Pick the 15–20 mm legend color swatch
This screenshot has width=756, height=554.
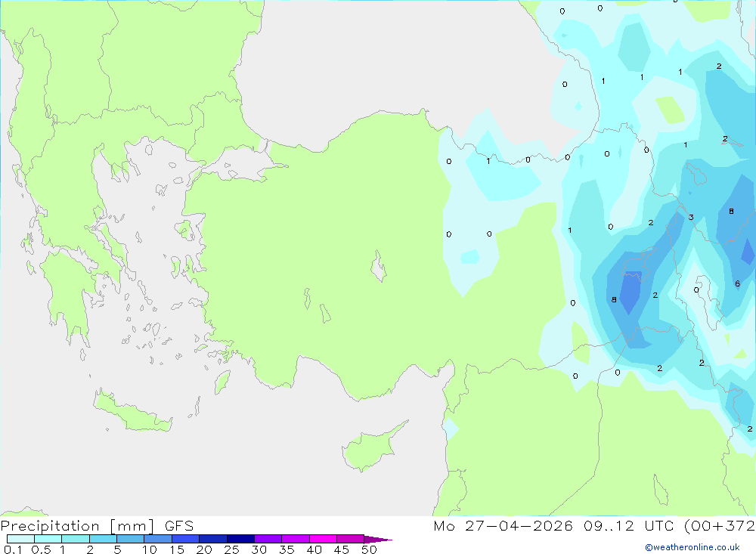point(185,539)
